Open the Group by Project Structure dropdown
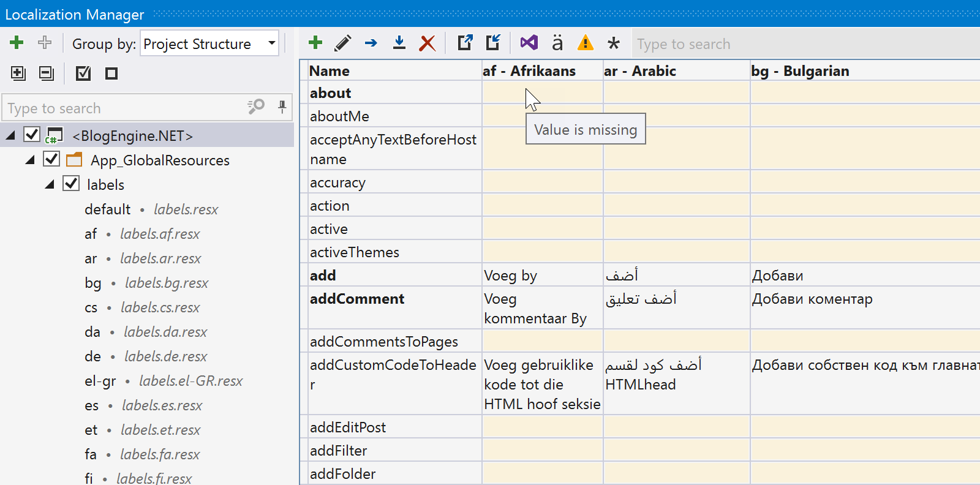 pos(209,43)
